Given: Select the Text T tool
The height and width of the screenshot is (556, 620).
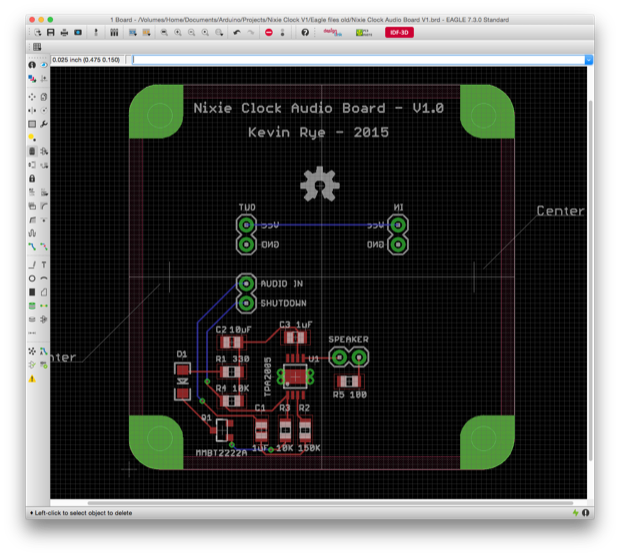Looking at the screenshot, I should [x=44, y=265].
